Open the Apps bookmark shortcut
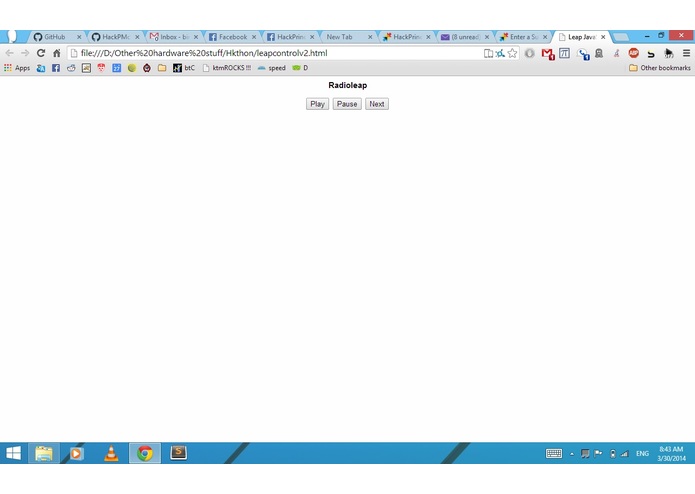The height and width of the screenshot is (494, 695). tap(17, 68)
